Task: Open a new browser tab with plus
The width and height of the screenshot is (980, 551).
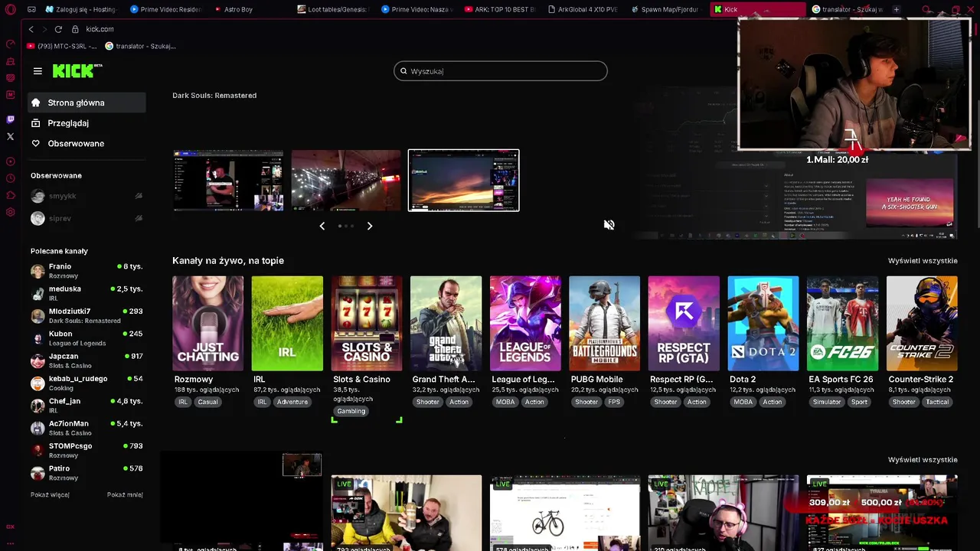Action: [896, 9]
